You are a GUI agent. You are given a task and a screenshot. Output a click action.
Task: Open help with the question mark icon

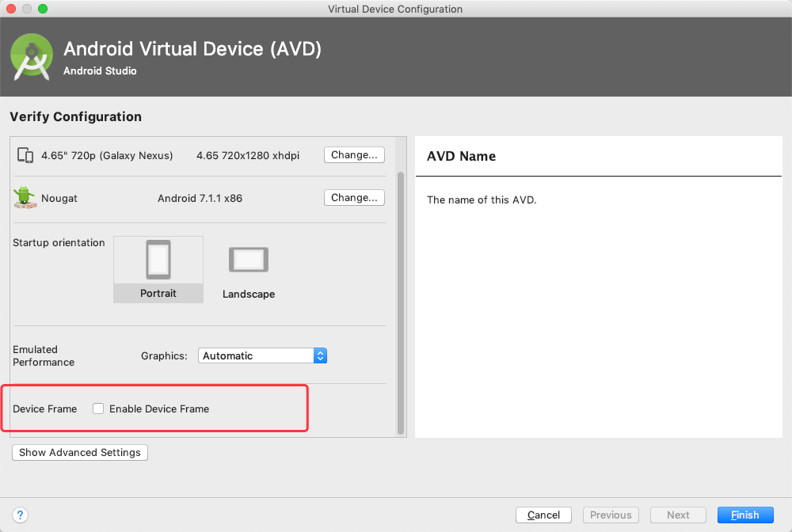pos(20,515)
